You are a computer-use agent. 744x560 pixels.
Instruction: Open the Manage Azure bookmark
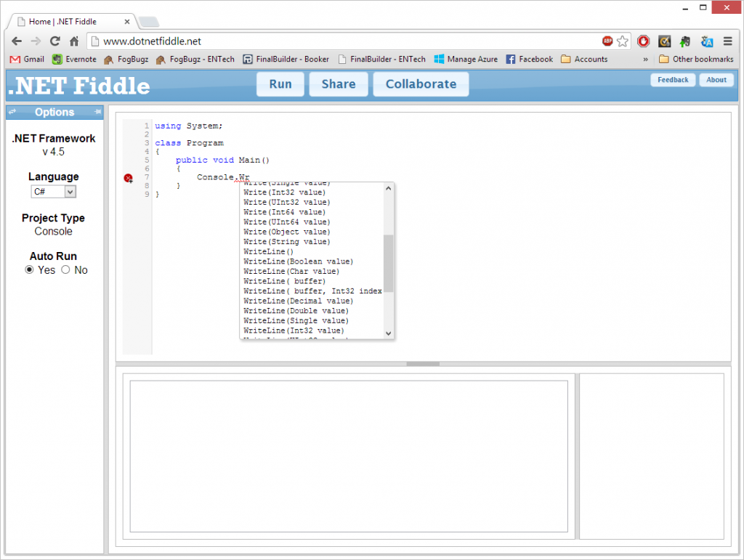coord(466,60)
